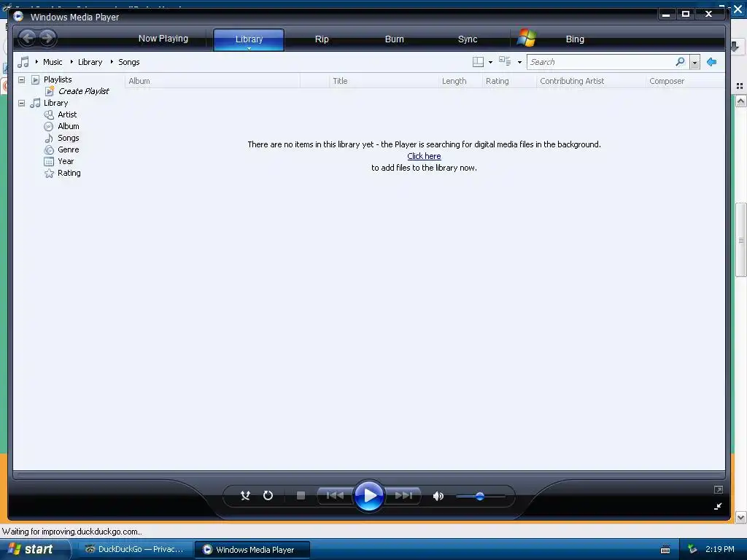Select Year in the library tree
This screenshot has width=747, height=560.
point(66,161)
